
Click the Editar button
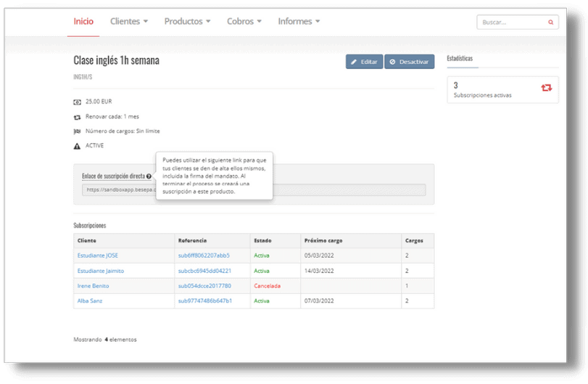point(364,62)
